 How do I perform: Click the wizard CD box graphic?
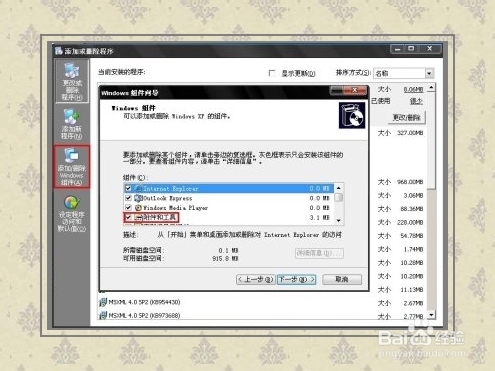tap(352, 115)
